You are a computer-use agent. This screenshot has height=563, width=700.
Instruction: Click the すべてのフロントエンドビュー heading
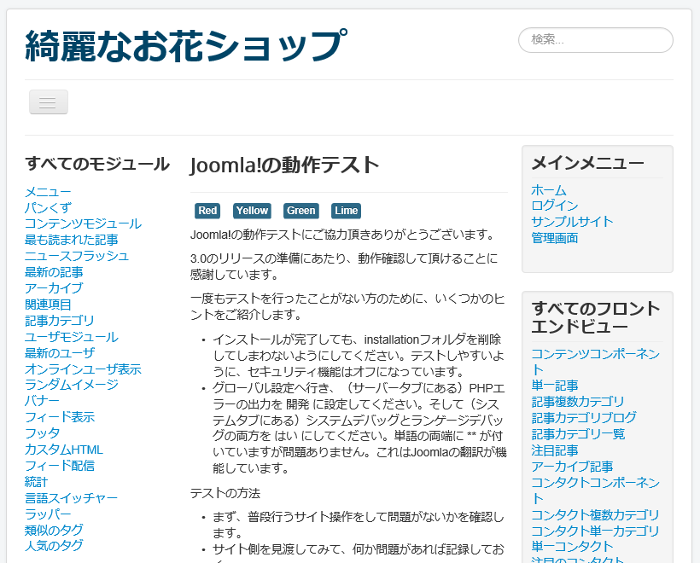click(x=596, y=317)
